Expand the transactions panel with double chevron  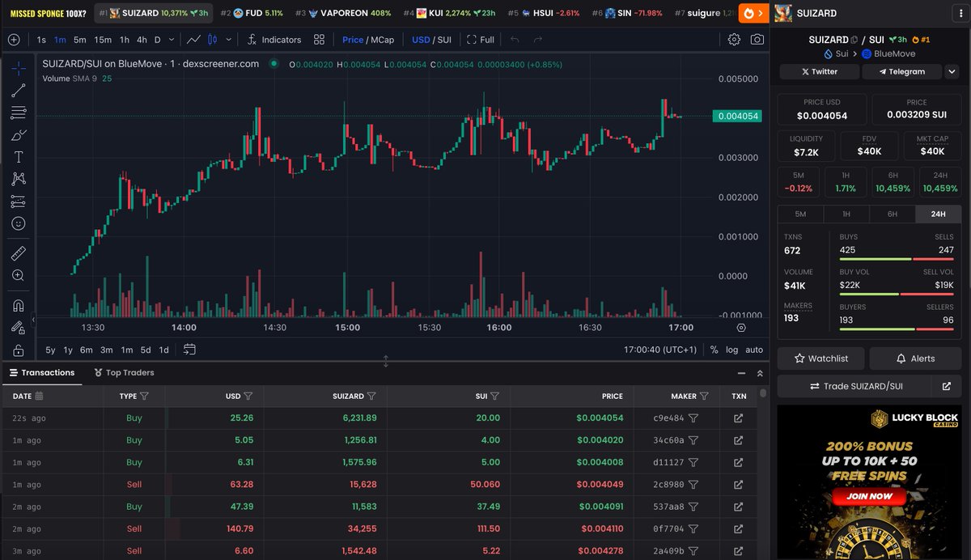[x=760, y=373]
